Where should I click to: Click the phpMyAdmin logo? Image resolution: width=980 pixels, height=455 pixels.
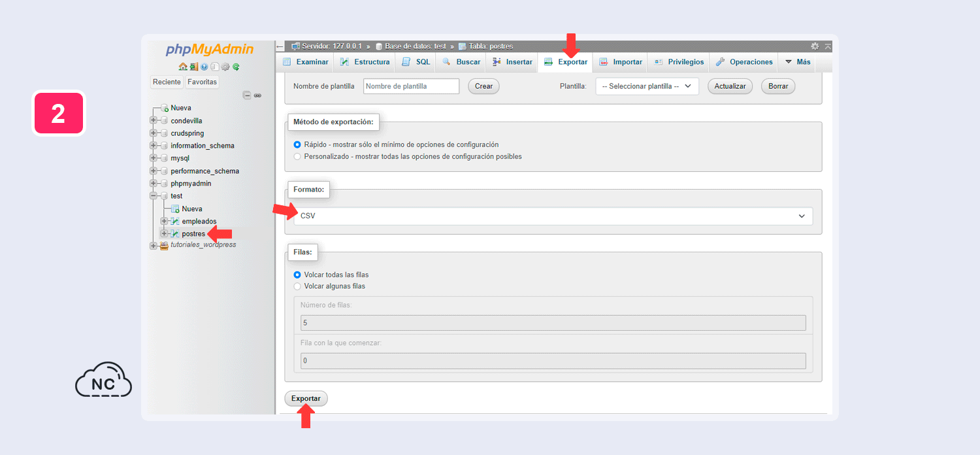(x=209, y=50)
